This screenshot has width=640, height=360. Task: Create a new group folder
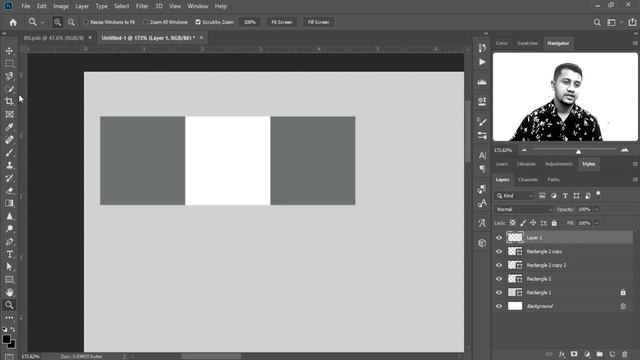[599, 354]
